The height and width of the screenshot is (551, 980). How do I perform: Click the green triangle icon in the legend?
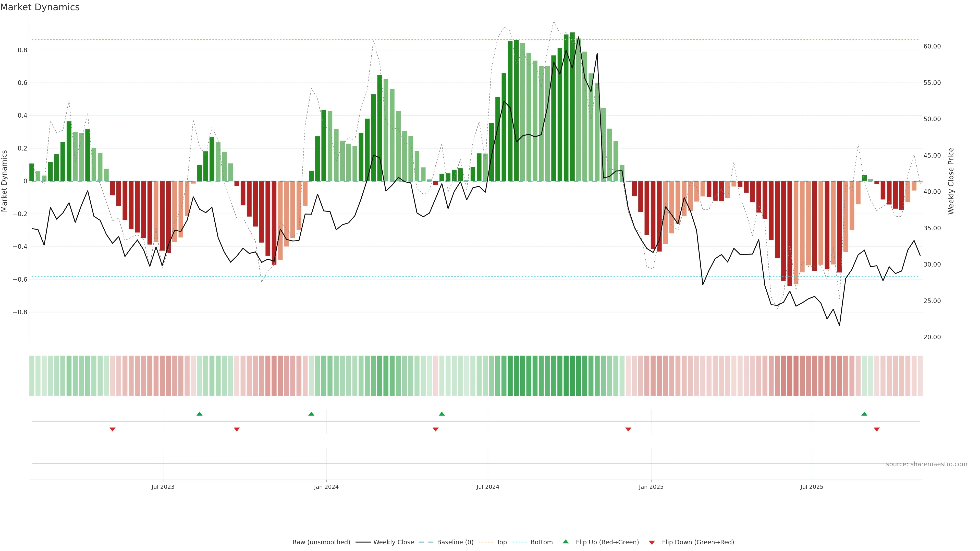(566, 542)
